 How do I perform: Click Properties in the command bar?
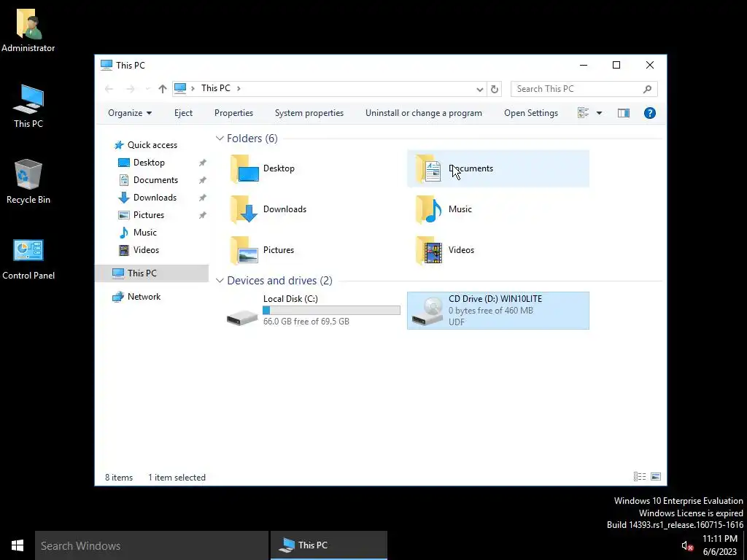pos(233,113)
